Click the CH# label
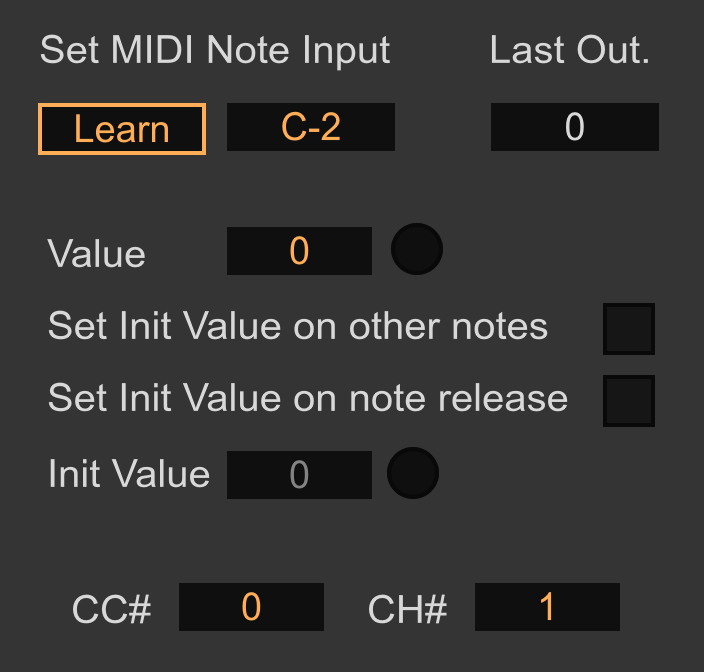Image resolution: width=704 pixels, height=672 pixels. [x=407, y=609]
